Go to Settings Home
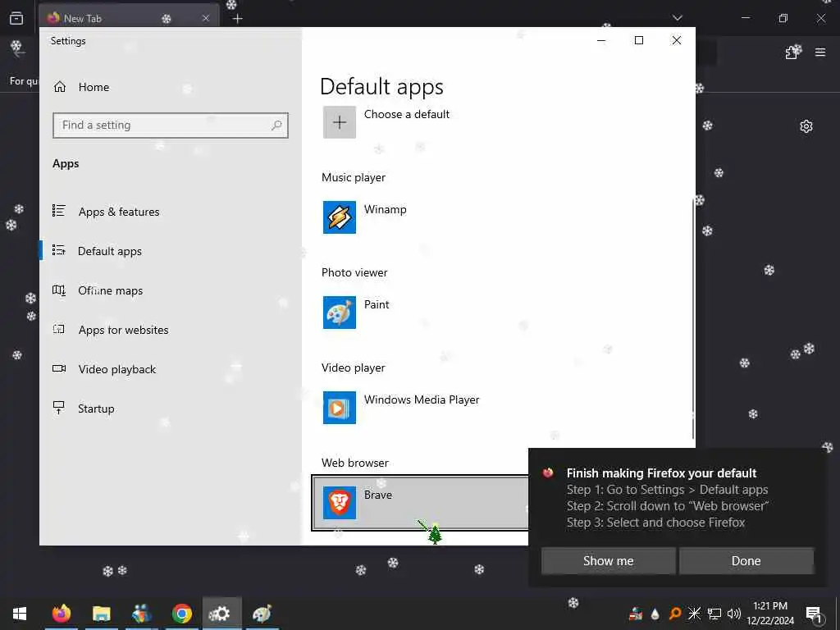 (x=94, y=87)
